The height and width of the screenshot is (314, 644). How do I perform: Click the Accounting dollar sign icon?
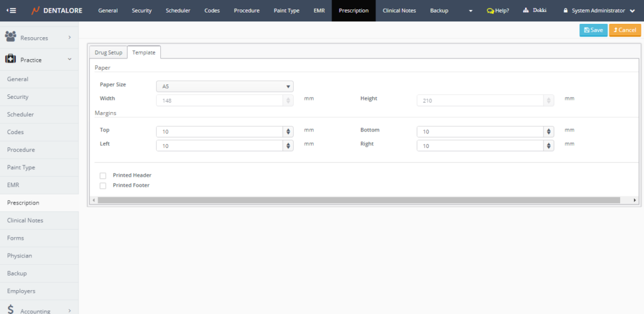click(x=11, y=308)
